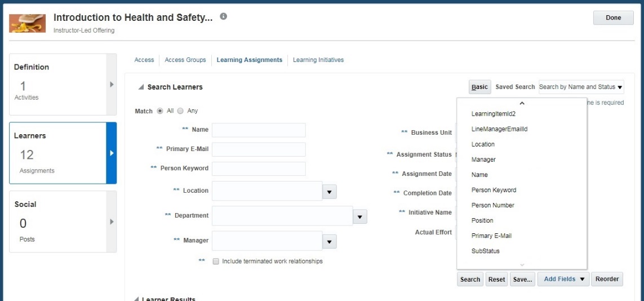Open the Location dropdown

point(330,191)
